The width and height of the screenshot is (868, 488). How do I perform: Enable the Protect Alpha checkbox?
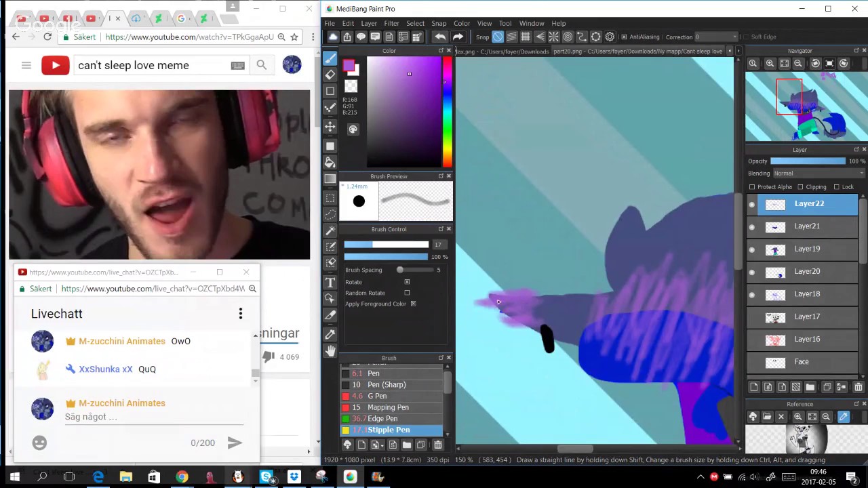click(x=752, y=187)
